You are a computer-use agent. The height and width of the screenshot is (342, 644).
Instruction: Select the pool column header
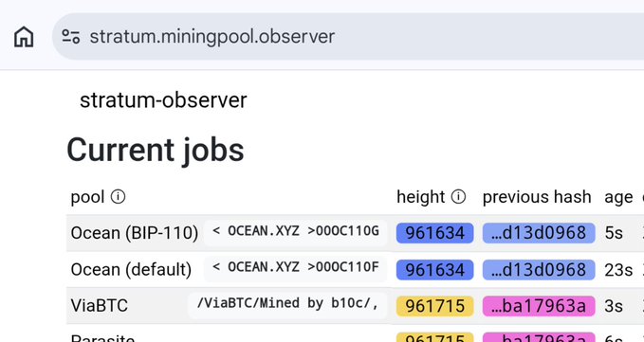(87, 198)
